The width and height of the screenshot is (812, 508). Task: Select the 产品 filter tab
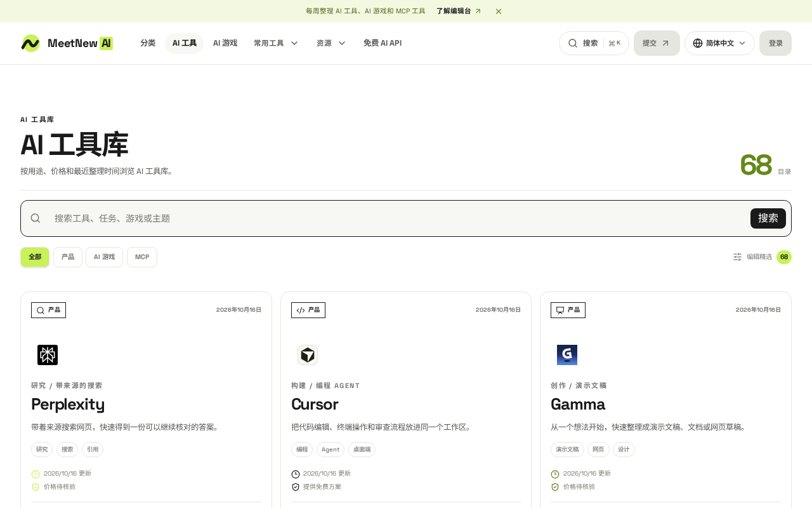[68, 257]
